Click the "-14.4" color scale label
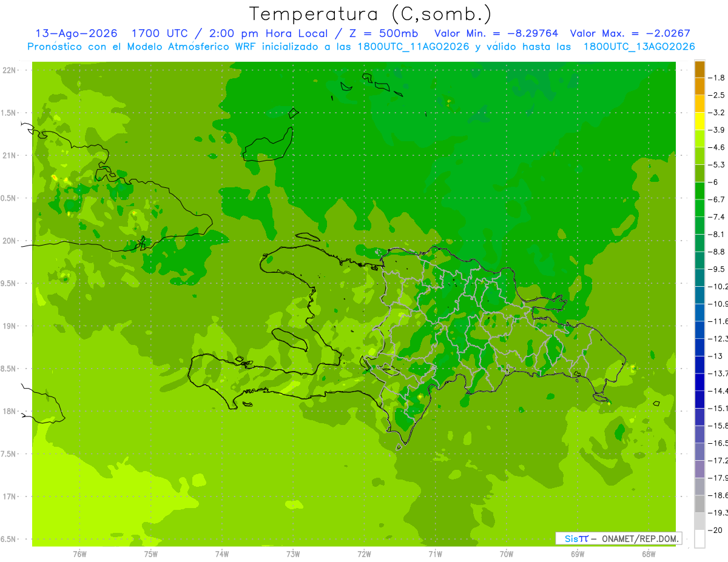728x562 pixels. click(719, 390)
